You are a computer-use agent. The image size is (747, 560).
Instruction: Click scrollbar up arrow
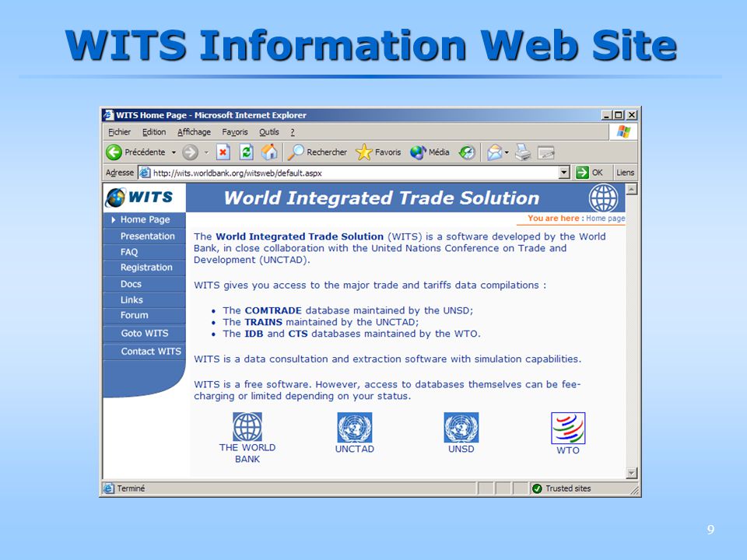point(631,190)
